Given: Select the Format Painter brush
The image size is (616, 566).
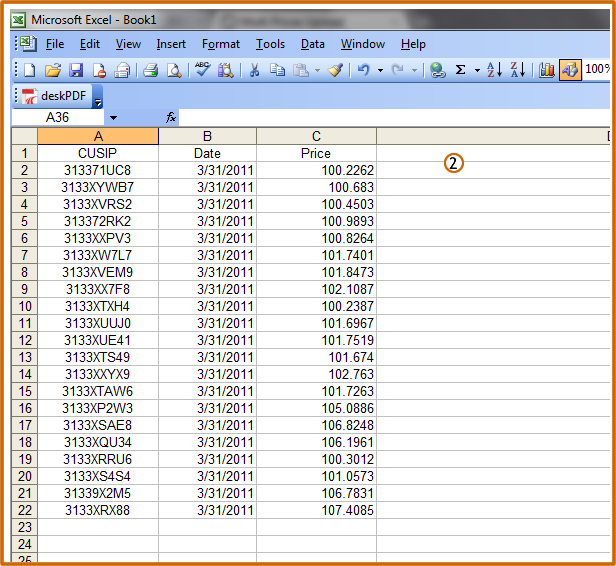Looking at the screenshot, I should click(335, 70).
